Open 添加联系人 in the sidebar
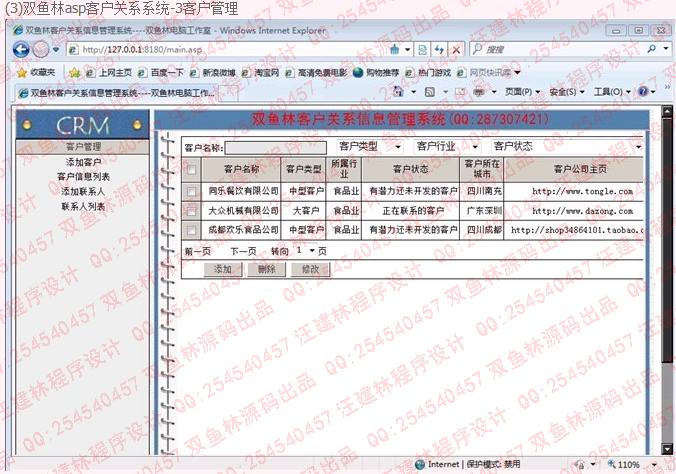The image size is (676, 474). tap(83, 191)
